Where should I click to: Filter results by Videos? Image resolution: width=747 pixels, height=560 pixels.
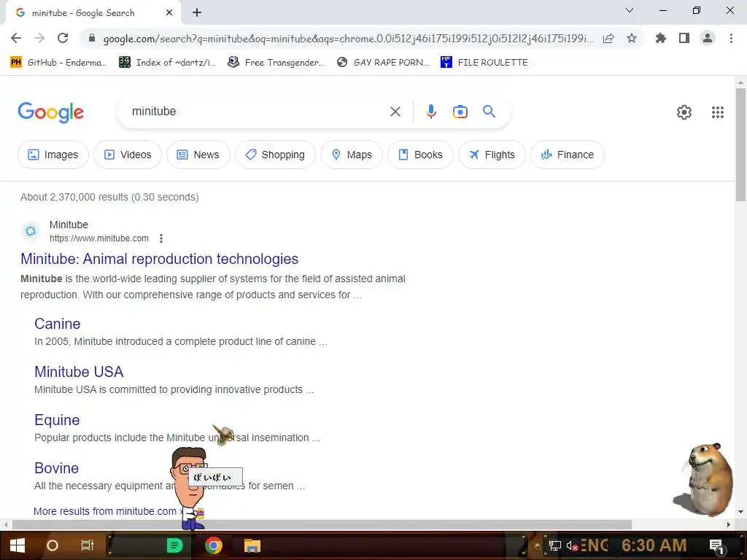128,155
